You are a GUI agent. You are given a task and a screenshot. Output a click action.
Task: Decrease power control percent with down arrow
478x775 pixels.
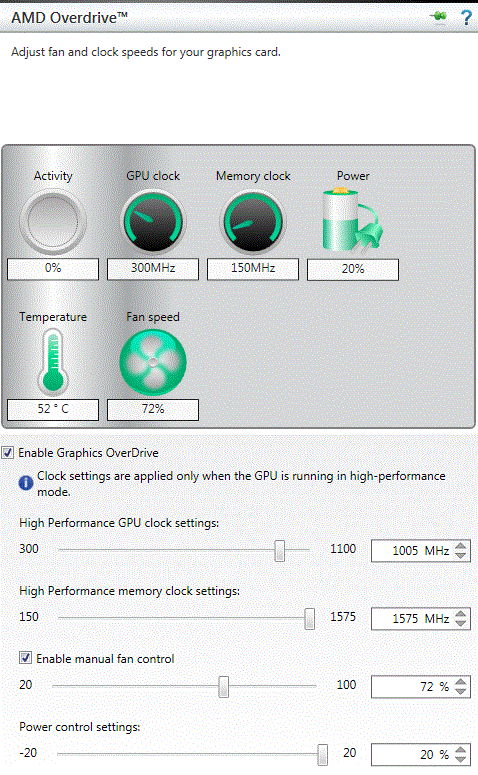pos(461,759)
